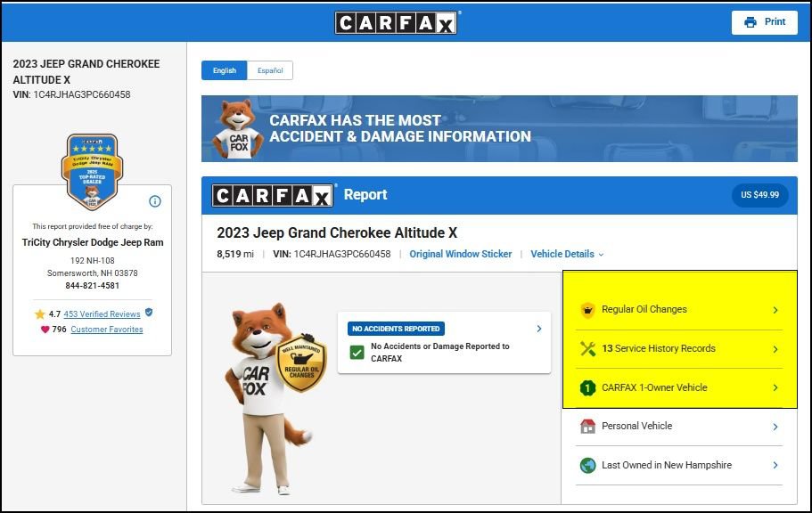The image size is (812, 513).
Task: Click the green checkmark no-accidents icon
Action: [x=357, y=353]
